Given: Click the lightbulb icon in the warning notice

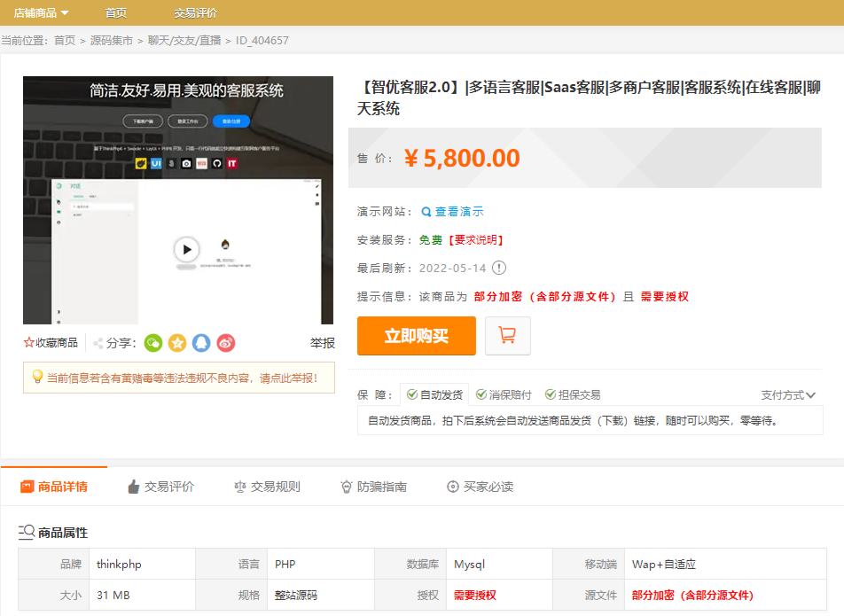Looking at the screenshot, I should coord(37,378).
